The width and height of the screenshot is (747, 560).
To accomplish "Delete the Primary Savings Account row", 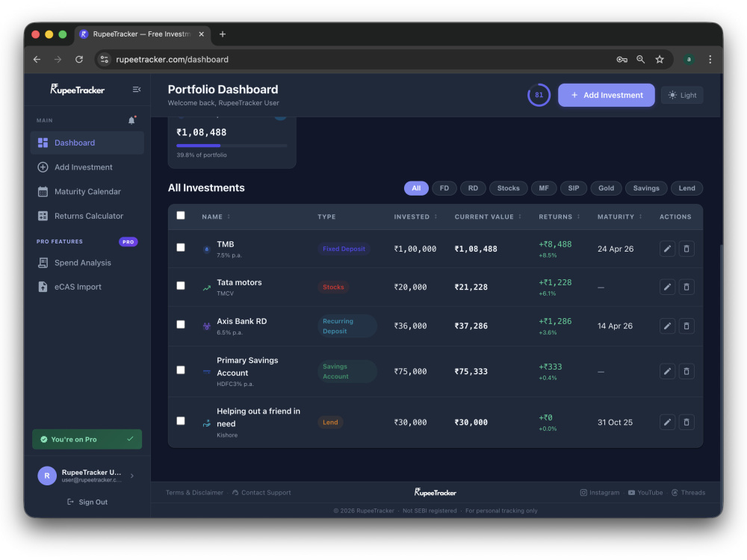I will coord(686,371).
